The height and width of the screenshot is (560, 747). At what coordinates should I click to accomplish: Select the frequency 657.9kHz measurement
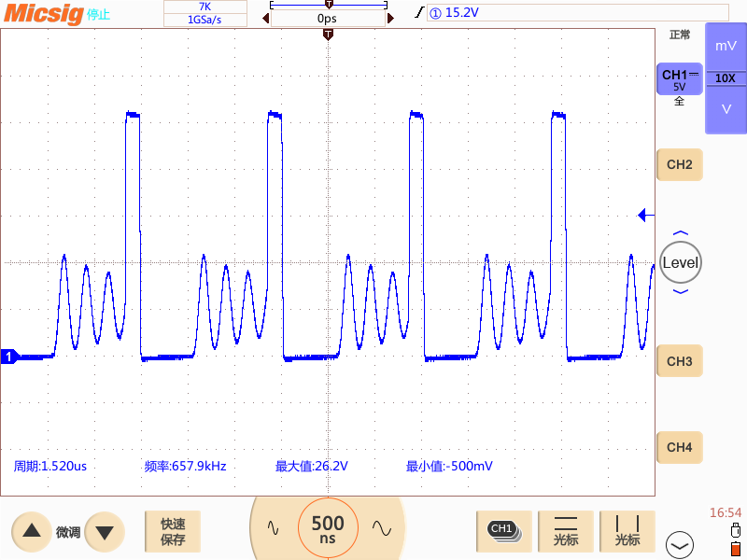click(x=185, y=466)
